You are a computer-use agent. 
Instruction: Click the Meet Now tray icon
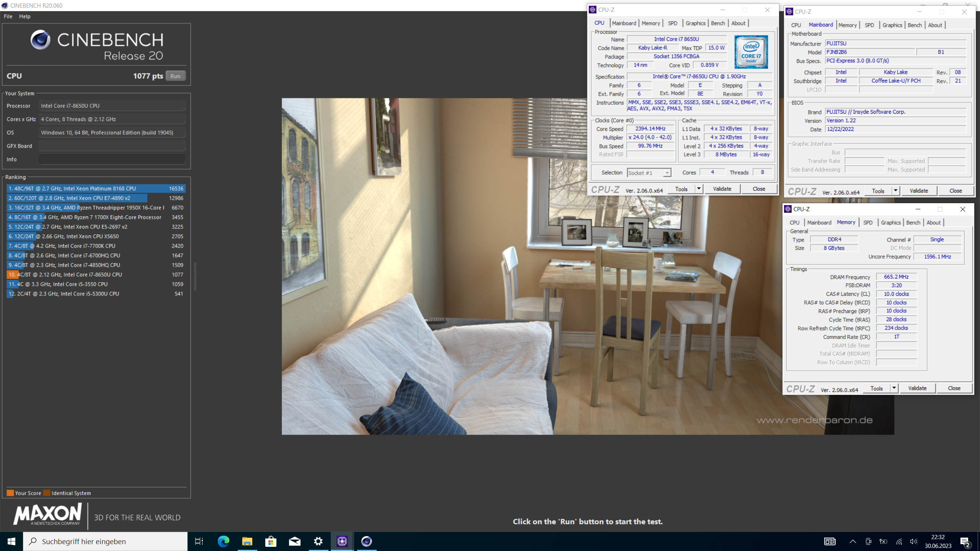[868, 541]
